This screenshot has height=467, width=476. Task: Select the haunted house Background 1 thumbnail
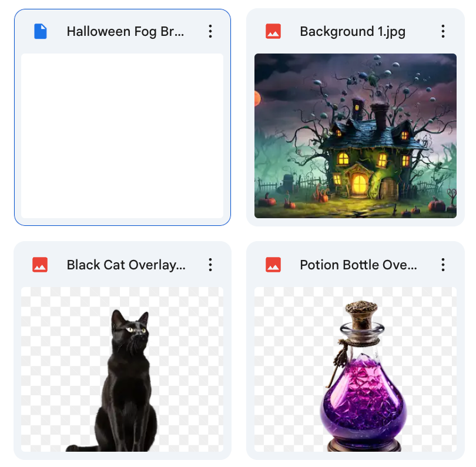point(356,136)
